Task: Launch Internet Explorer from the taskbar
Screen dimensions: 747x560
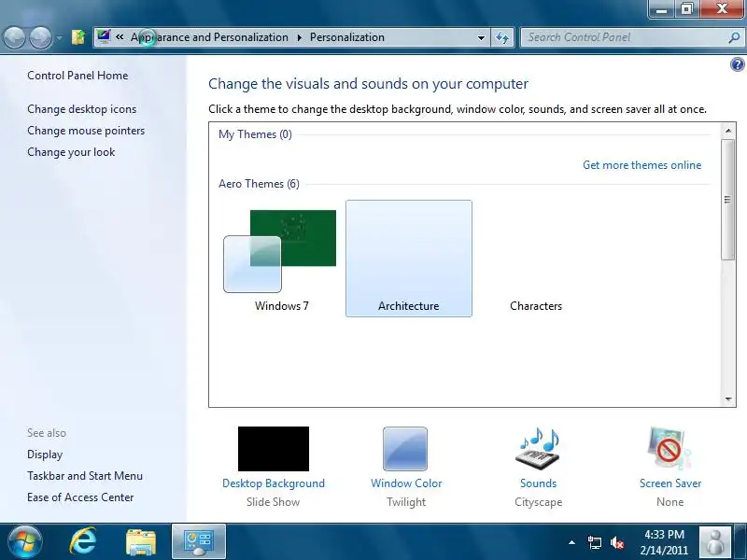Action: point(83,542)
